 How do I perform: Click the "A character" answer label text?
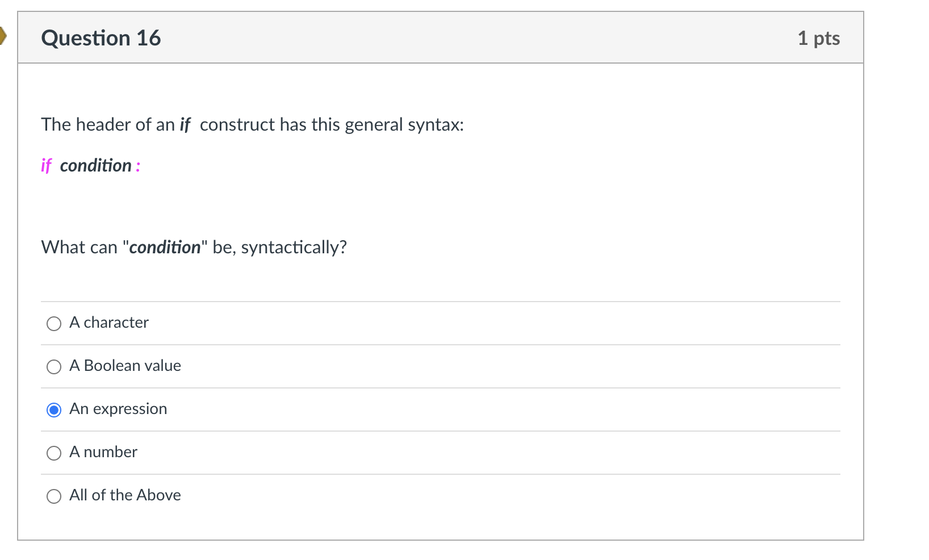point(109,323)
